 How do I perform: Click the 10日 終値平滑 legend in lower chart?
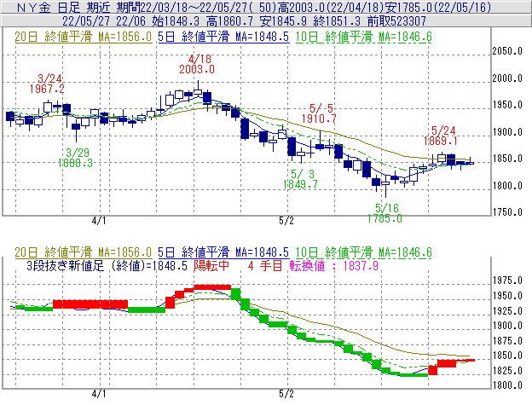tap(364, 252)
